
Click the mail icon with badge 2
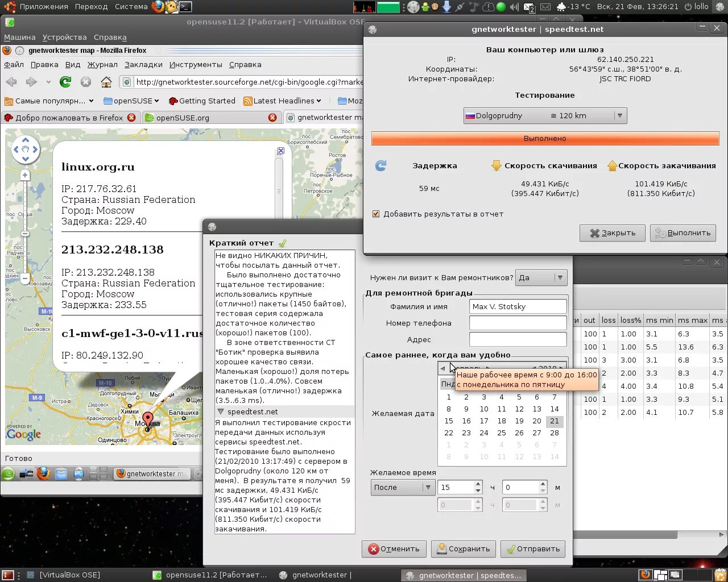pyautogui.click(x=528, y=7)
